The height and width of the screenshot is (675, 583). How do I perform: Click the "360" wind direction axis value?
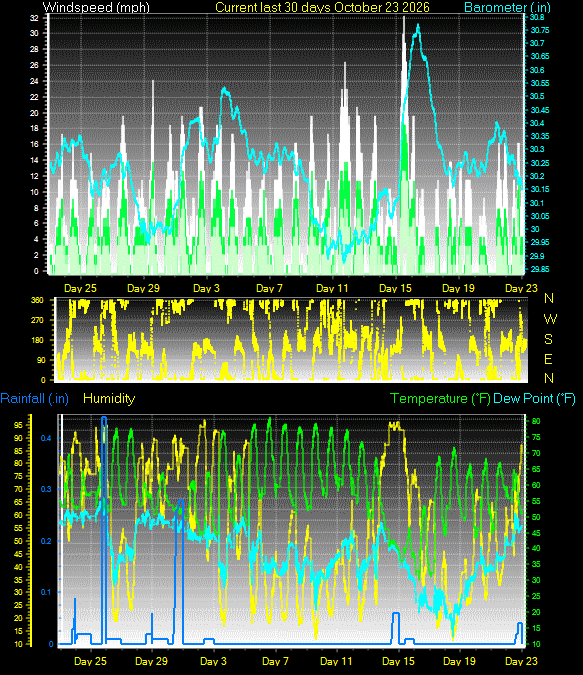click(37, 300)
